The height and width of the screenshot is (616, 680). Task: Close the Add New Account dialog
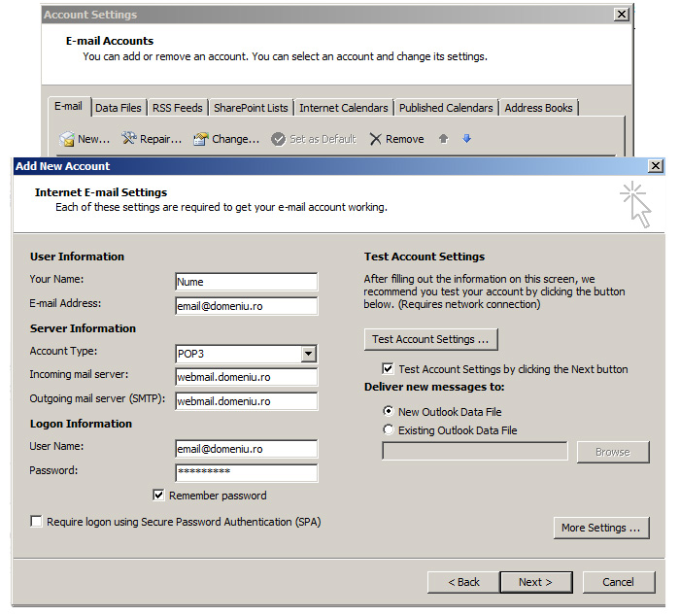coord(655,166)
